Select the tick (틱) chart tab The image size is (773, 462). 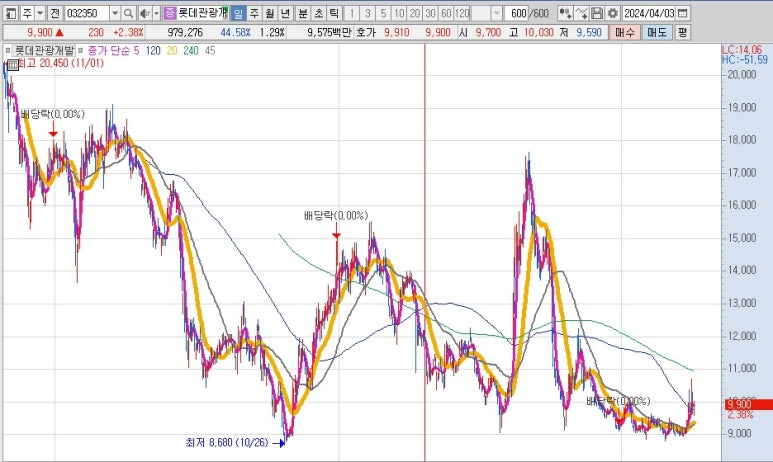pyautogui.click(x=333, y=13)
